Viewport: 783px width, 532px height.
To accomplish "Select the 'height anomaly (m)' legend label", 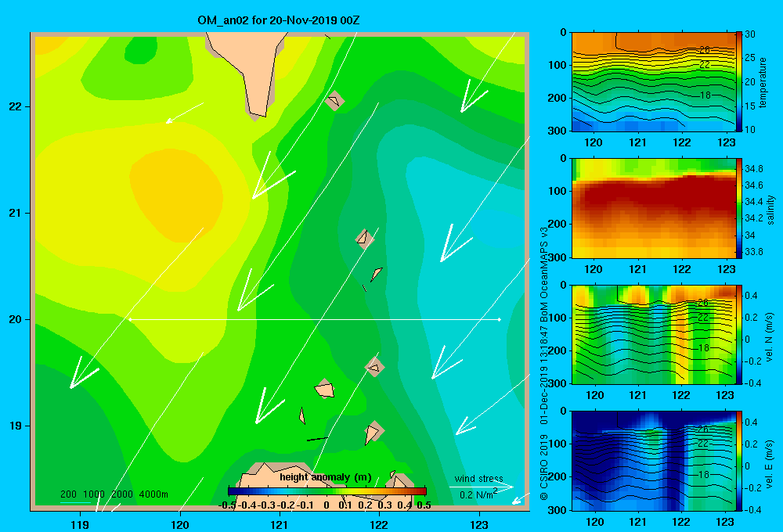I will click(326, 477).
